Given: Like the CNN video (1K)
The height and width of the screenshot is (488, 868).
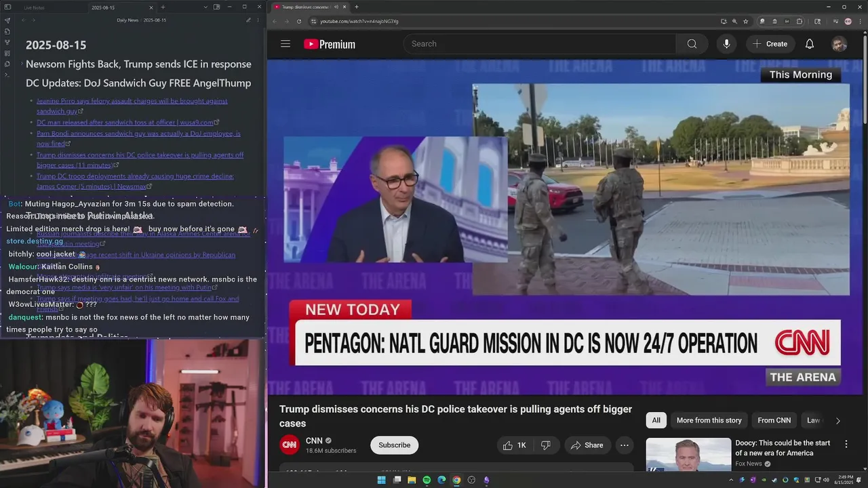Looking at the screenshot, I should tap(515, 445).
